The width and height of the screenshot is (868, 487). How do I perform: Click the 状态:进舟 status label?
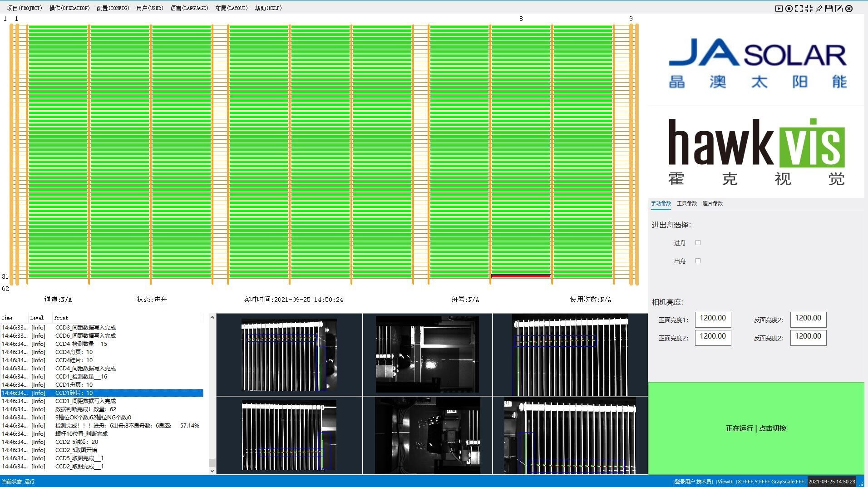pyautogui.click(x=152, y=300)
